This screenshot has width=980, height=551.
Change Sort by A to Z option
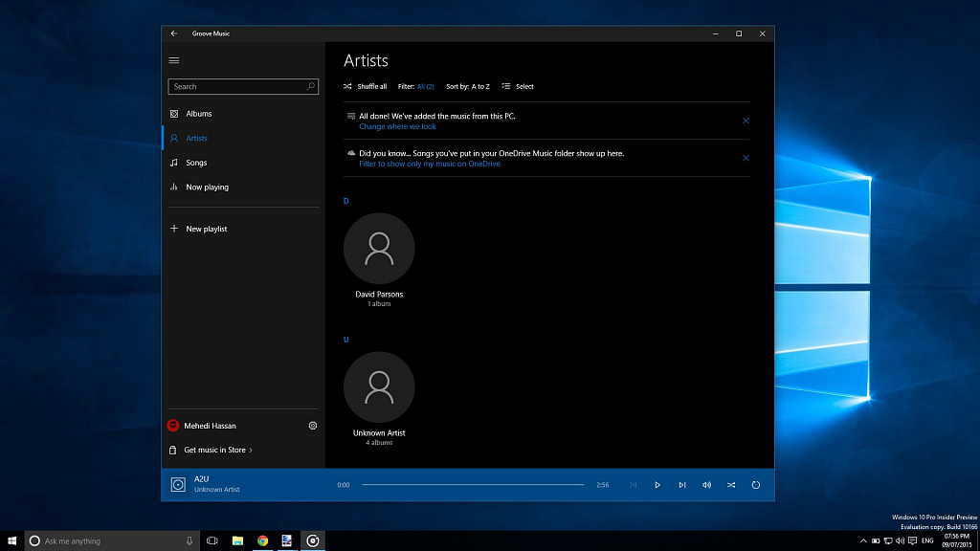[467, 86]
